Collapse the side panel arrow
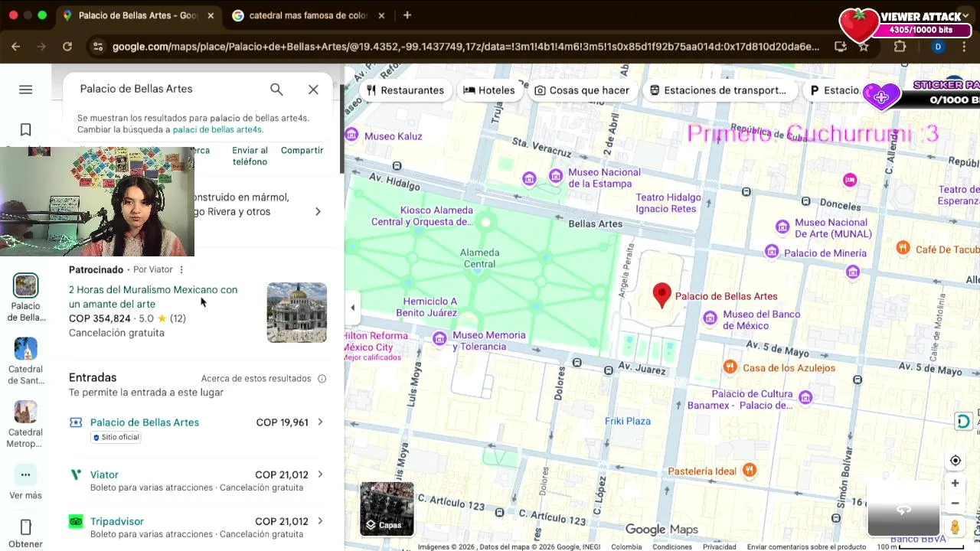 [352, 308]
